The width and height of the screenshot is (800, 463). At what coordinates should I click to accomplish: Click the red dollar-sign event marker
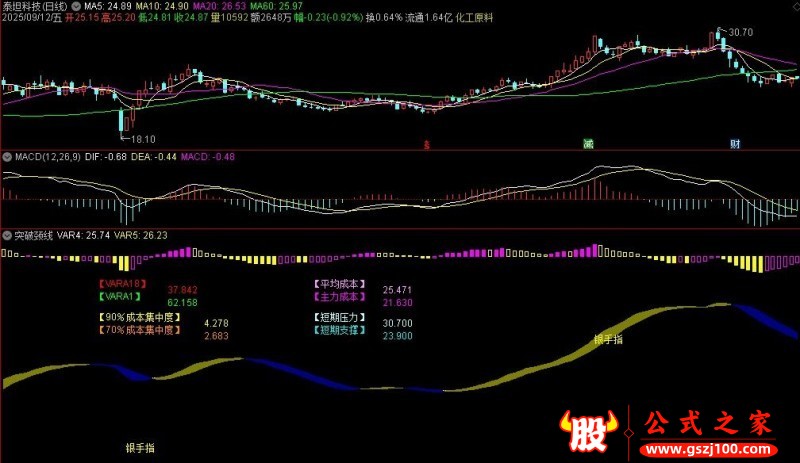coord(427,144)
